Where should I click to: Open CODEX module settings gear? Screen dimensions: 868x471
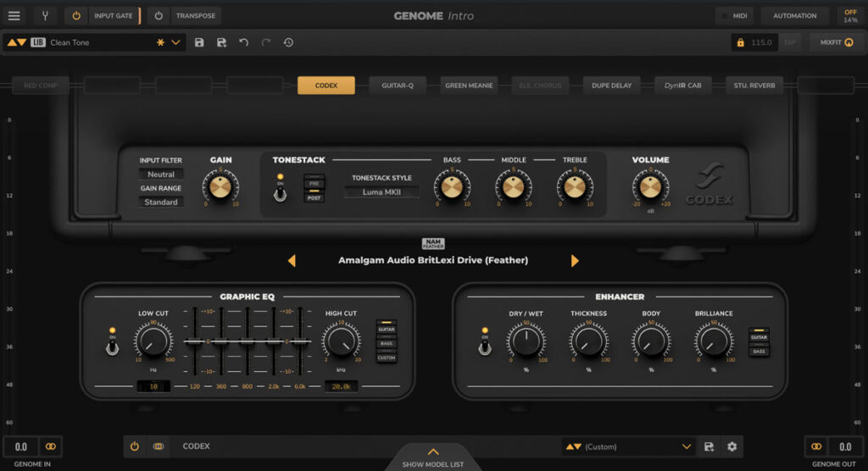(732, 446)
